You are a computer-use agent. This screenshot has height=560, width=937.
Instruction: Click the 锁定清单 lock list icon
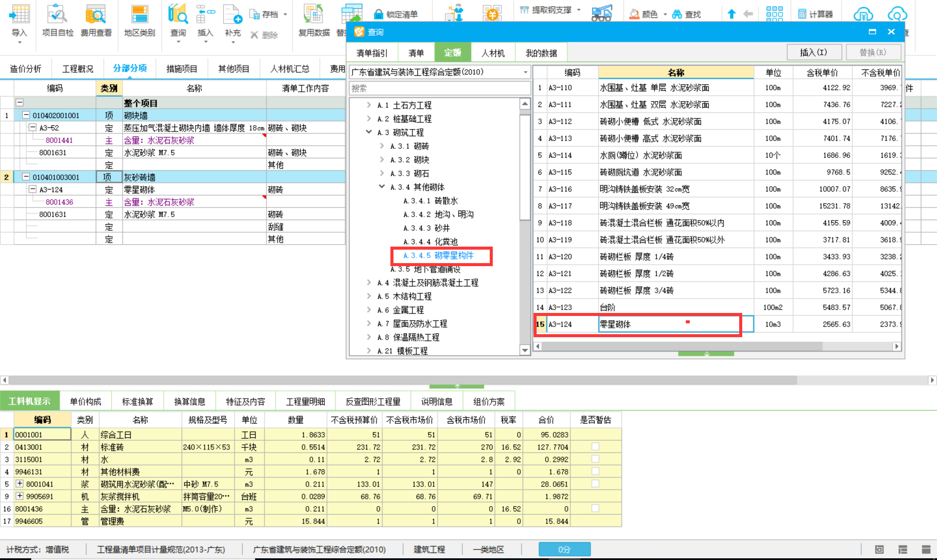[378, 14]
